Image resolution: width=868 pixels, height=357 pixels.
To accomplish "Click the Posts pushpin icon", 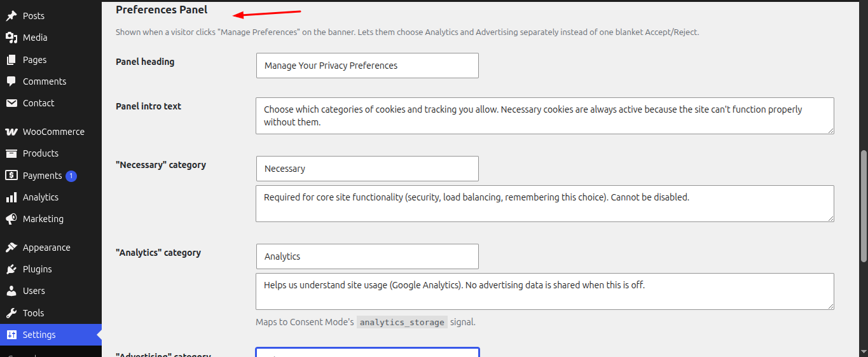I will pos(11,16).
